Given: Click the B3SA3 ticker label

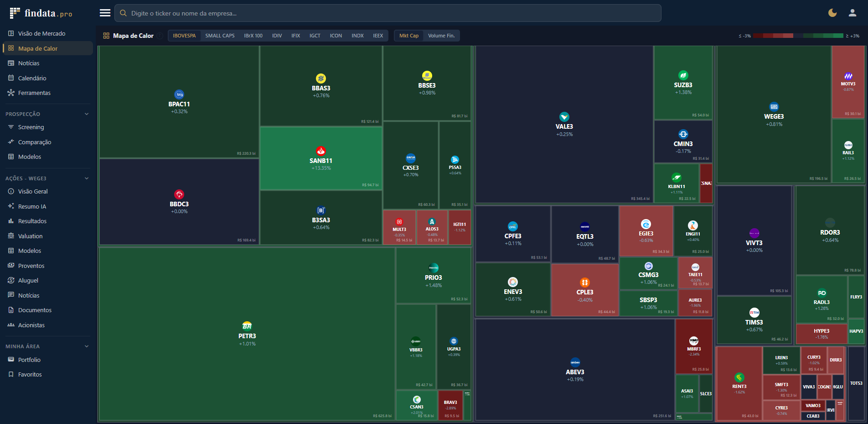Looking at the screenshot, I should pyautogui.click(x=321, y=220).
